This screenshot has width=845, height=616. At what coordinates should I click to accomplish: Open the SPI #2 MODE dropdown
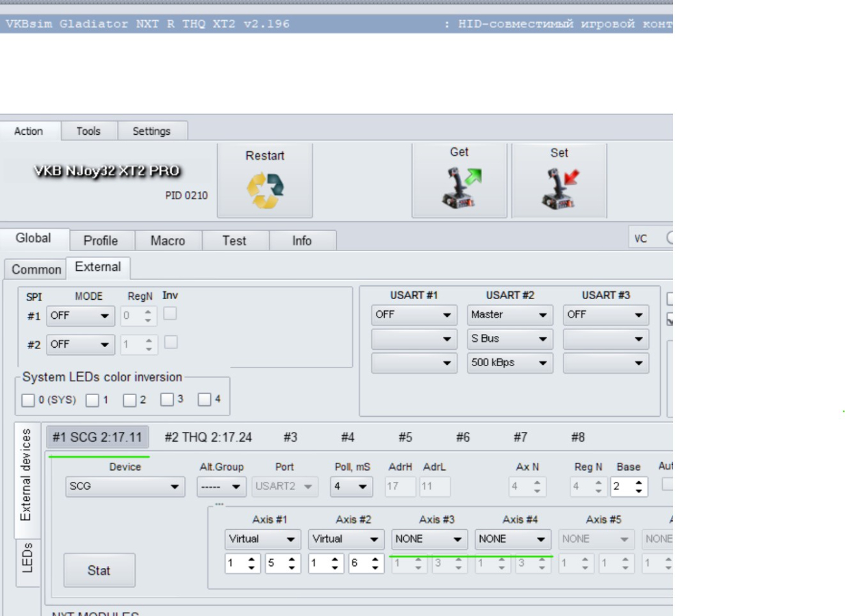click(x=81, y=345)
